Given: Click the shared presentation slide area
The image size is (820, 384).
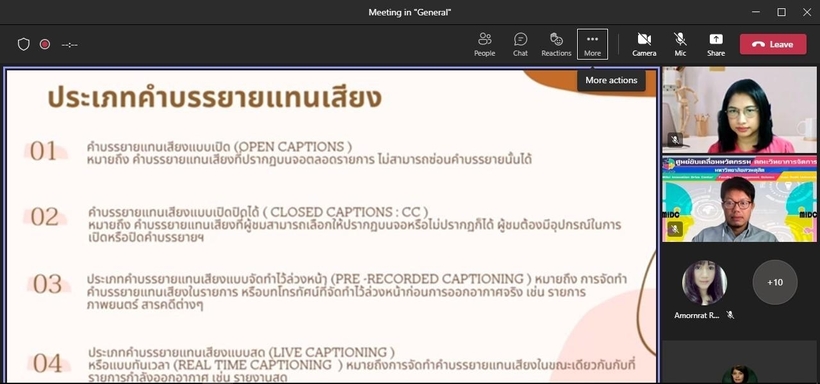Looking at the screenshot, I should (331, 225).
